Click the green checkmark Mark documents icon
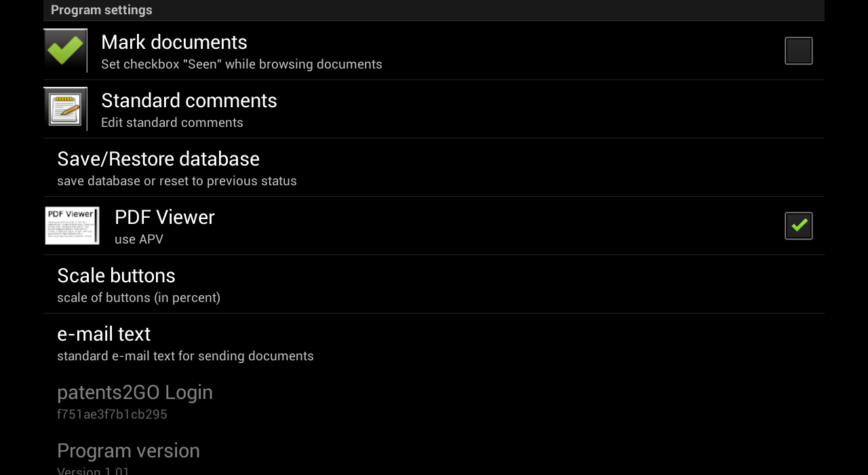The image size is (868, 475). point(65,50)
